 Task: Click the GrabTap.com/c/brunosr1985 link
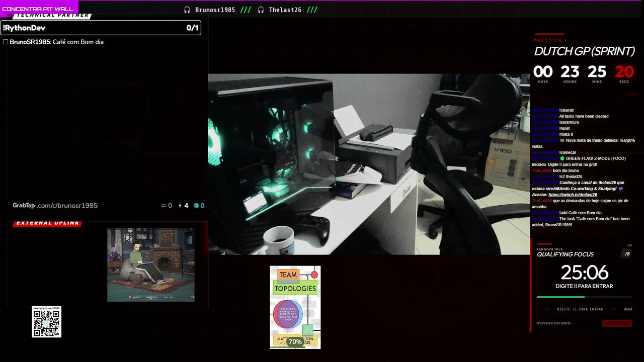[x=55, y=206]
